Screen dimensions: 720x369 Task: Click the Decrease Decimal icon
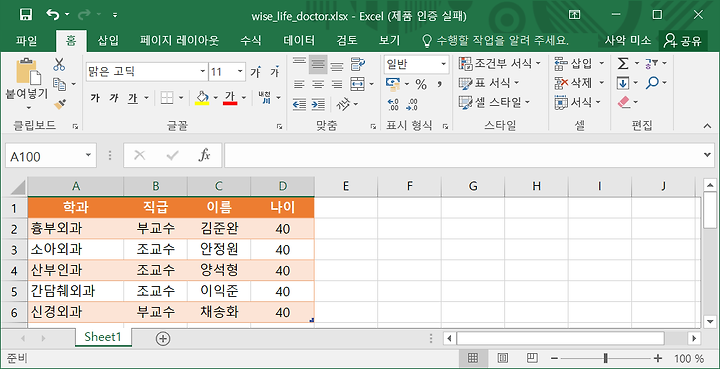[x=412, y=104]
